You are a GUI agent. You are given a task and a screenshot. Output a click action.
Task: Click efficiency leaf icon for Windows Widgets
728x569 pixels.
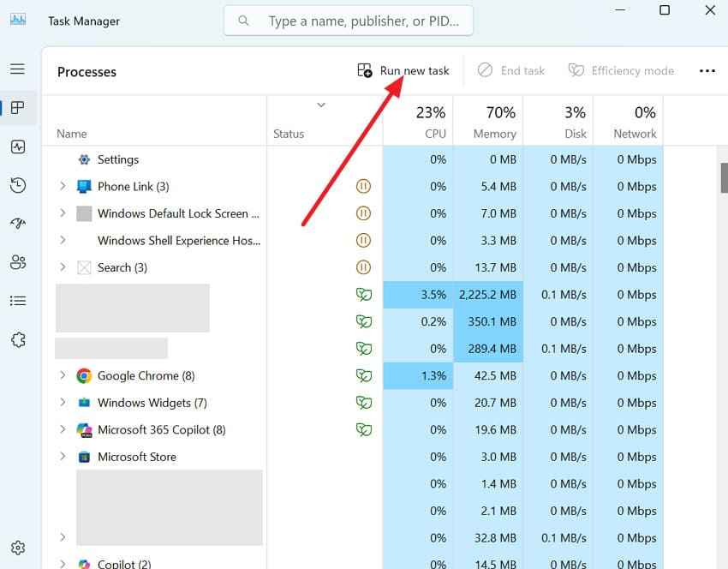tap(363, 402)
